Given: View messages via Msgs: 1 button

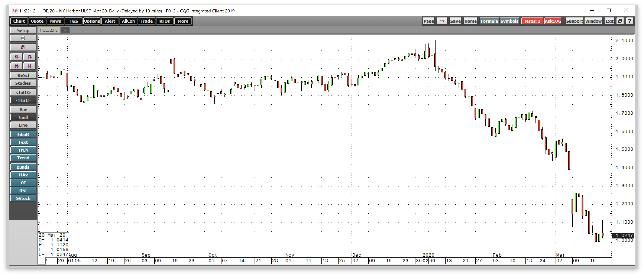Looking at the screenshot, I should 532,21.
